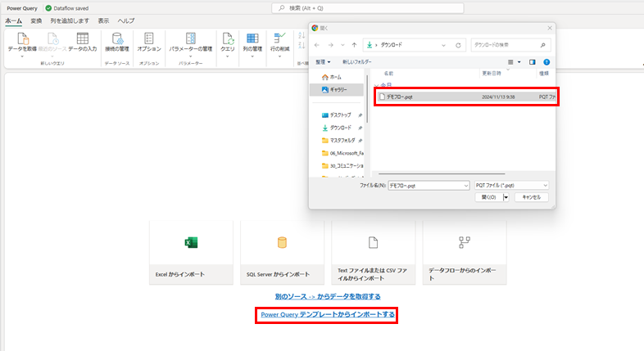The image size is (644, 351).
Task: Click the Excel からインポート icon
Action: pos(191,242)
